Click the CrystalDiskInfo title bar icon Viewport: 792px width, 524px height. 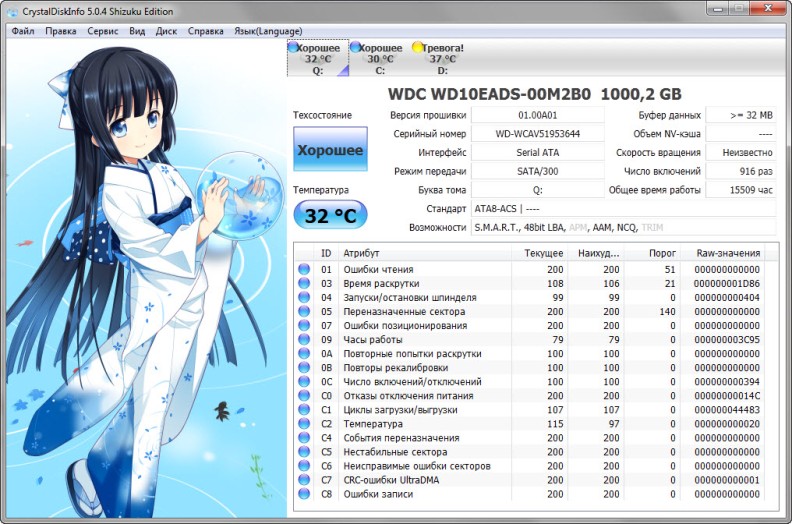coord(12,12)
